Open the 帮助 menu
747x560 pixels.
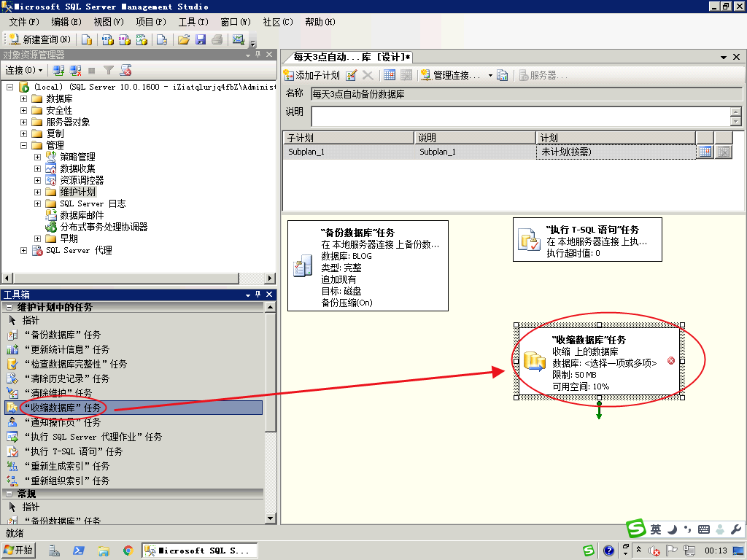pos(320,22)
